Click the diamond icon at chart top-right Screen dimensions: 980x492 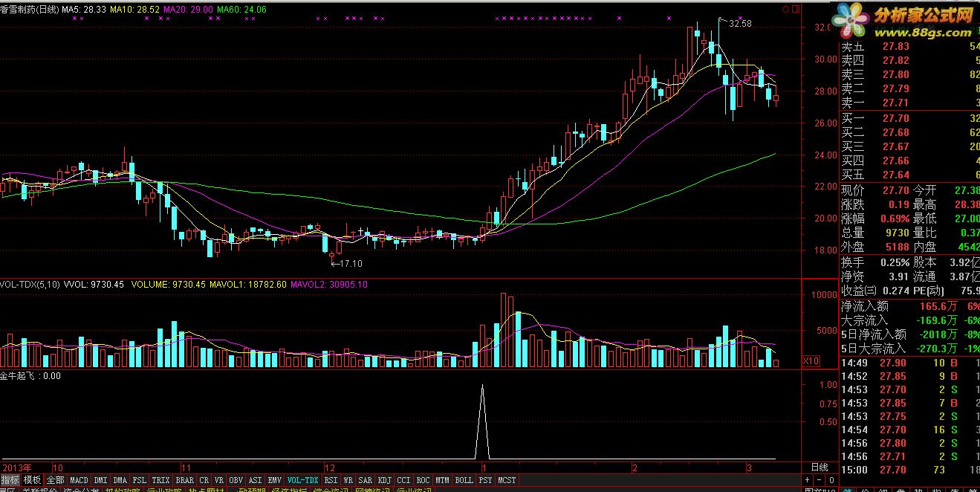pyautogui.click(x=787, y=9)
